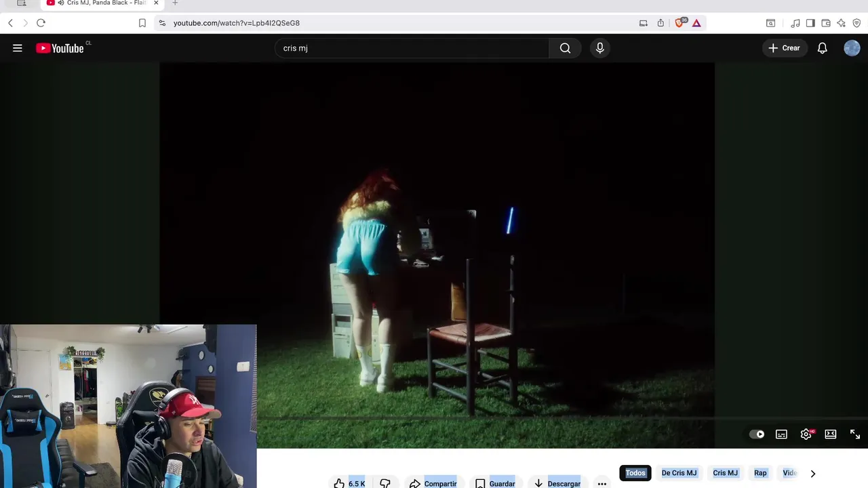Enter fullscreen video mode
Image resolution: width=868 pixels, height=488 pixels.
(855, 434)
